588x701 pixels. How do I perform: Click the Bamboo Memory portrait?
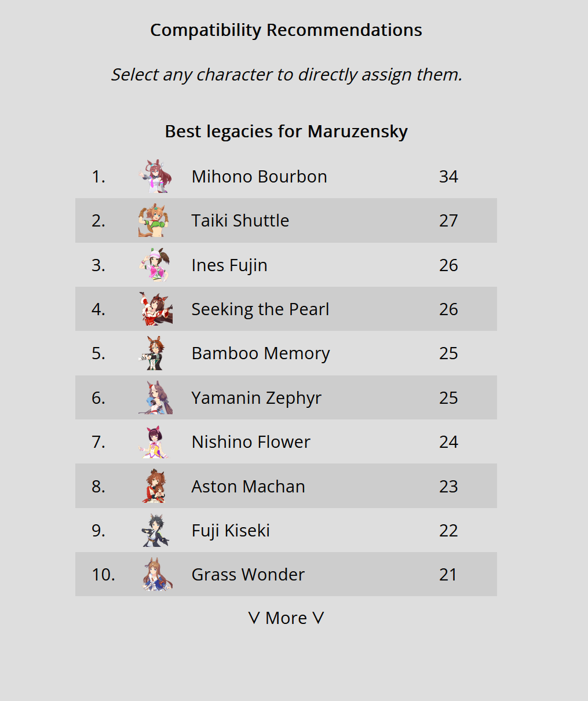(x=156, y=353)
